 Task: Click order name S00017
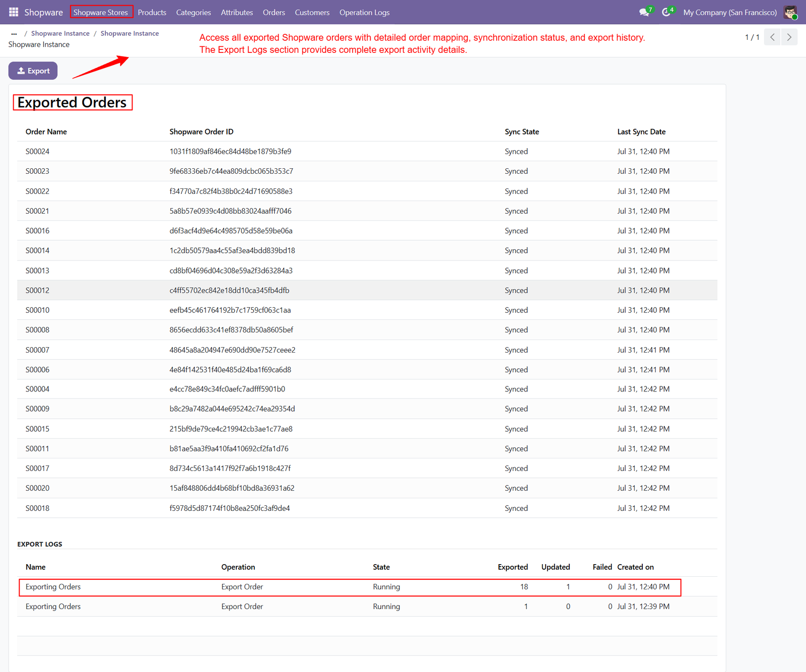click(37, 468)
